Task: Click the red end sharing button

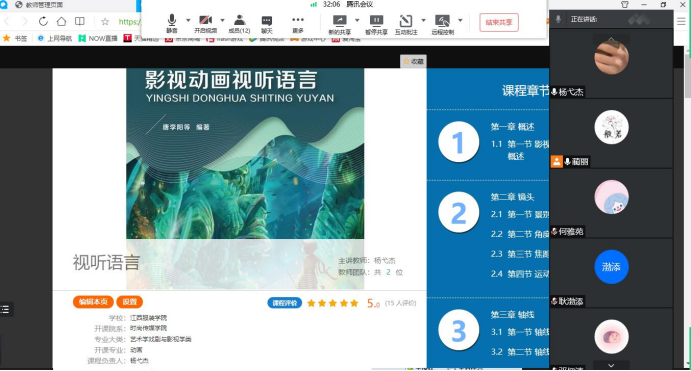Action: tap(499, 22)
